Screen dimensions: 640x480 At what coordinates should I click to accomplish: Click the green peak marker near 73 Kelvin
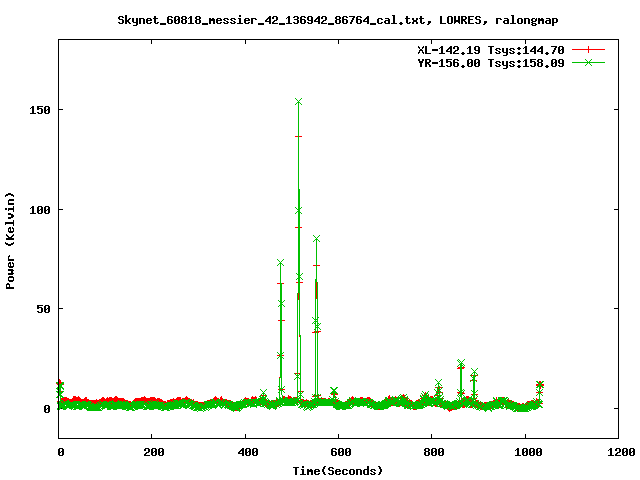[x=280, y=262]
